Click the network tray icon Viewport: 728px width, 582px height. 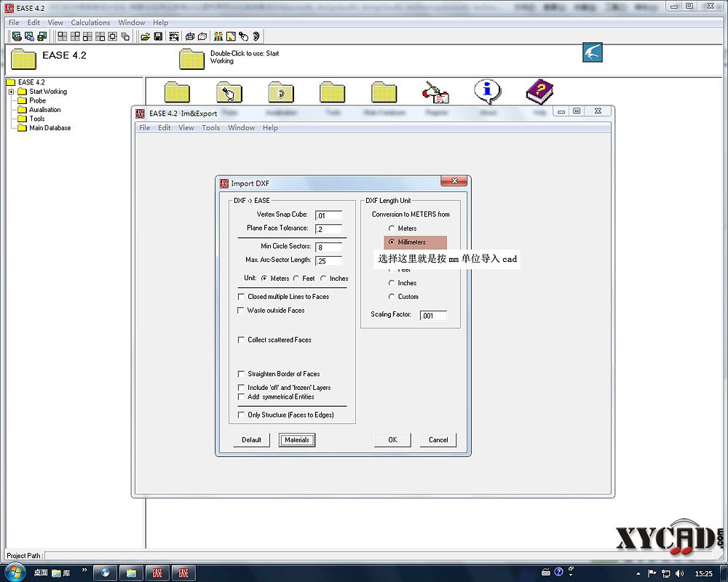pos(666,573)
